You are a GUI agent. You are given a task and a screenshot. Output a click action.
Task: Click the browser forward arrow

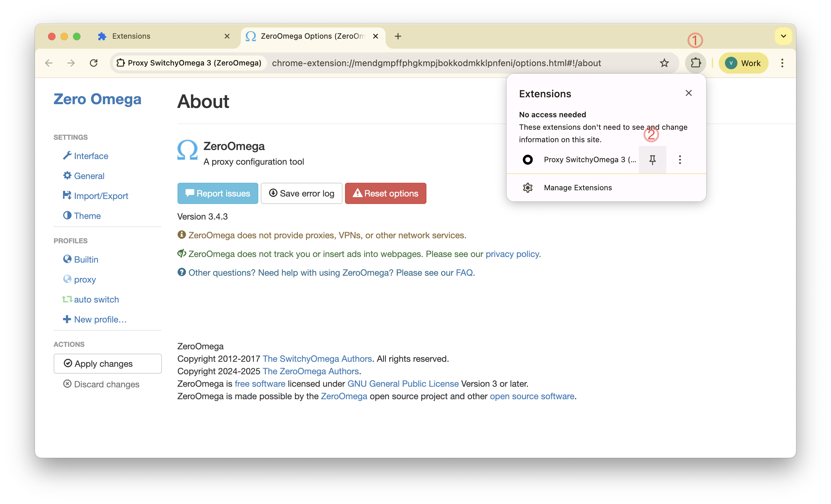(x=71, y=63)
